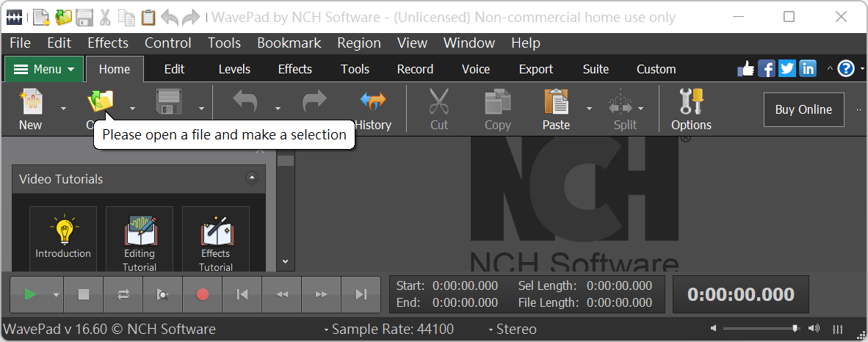
Task: Open the Introduction video tutorial
Action: coord(63,238)
